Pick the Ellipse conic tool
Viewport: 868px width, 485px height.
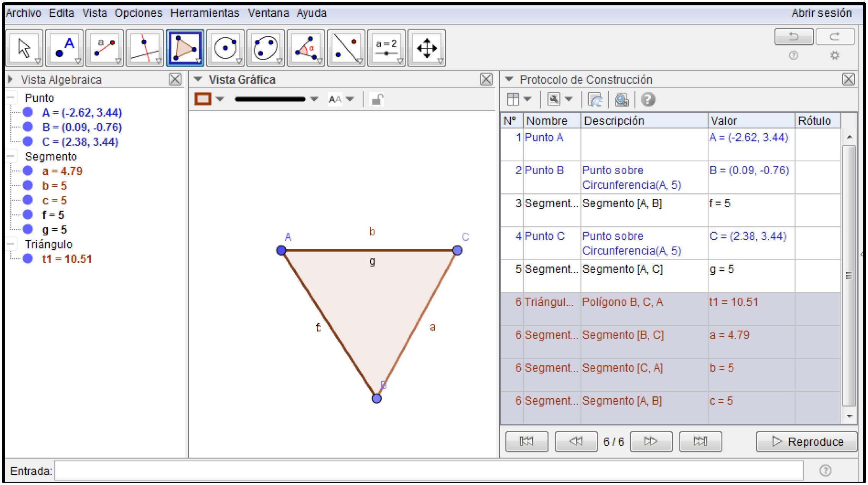265,48
